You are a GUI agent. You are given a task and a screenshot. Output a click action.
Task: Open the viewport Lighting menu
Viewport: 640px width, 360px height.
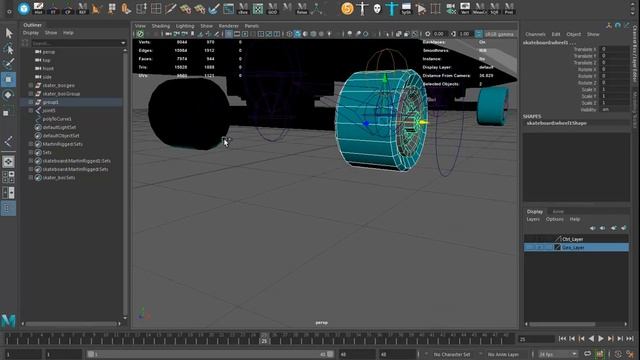[x=185, y=26]
